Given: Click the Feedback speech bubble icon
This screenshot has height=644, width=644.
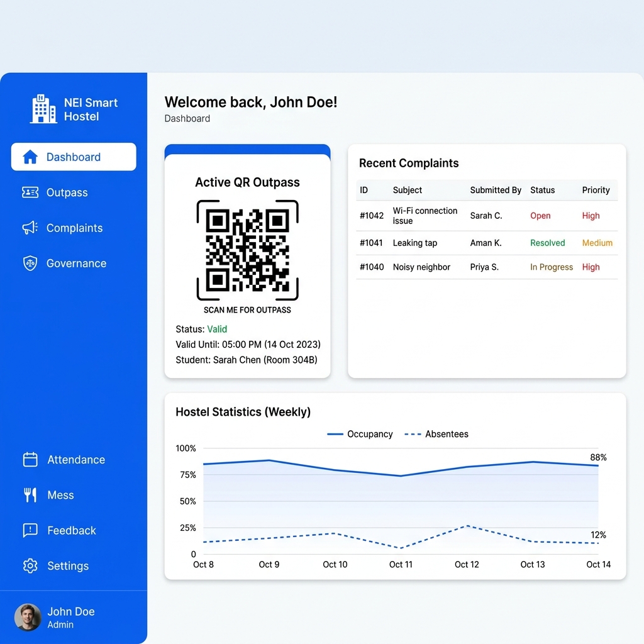Looking at the screenshot, I should [x=30, y=530].
